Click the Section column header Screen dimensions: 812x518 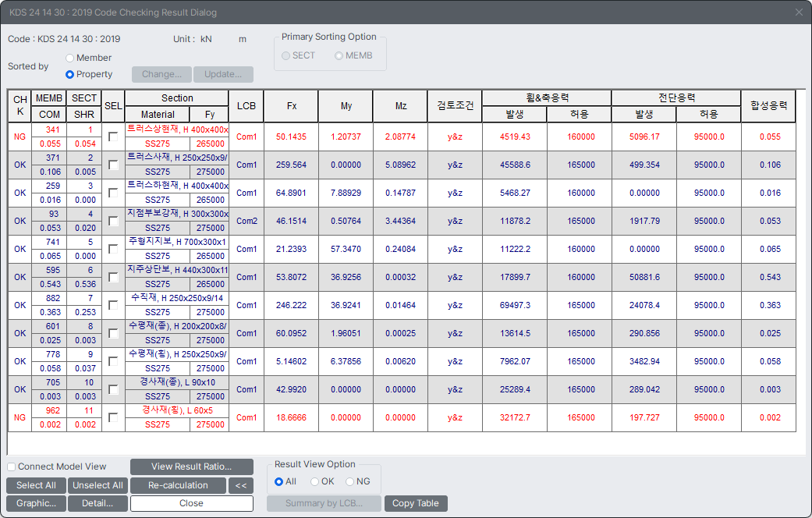177,98
